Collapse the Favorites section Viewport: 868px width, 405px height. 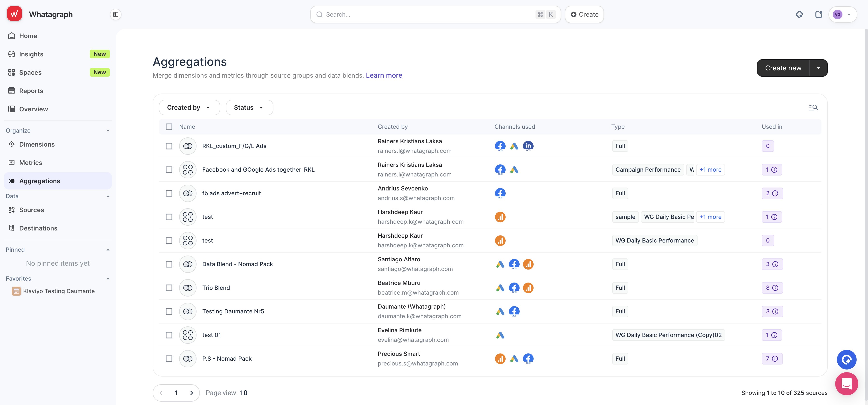coord(108,279)
